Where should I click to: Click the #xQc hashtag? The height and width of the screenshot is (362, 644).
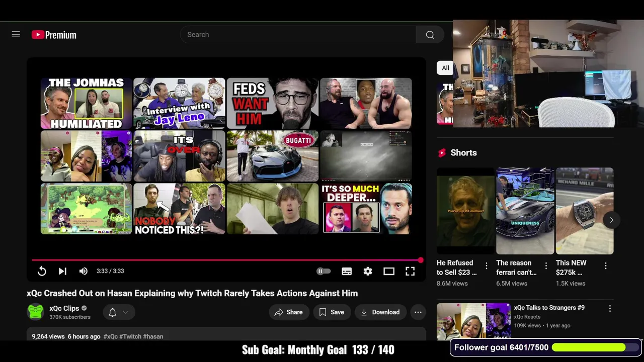click(110, 336)
